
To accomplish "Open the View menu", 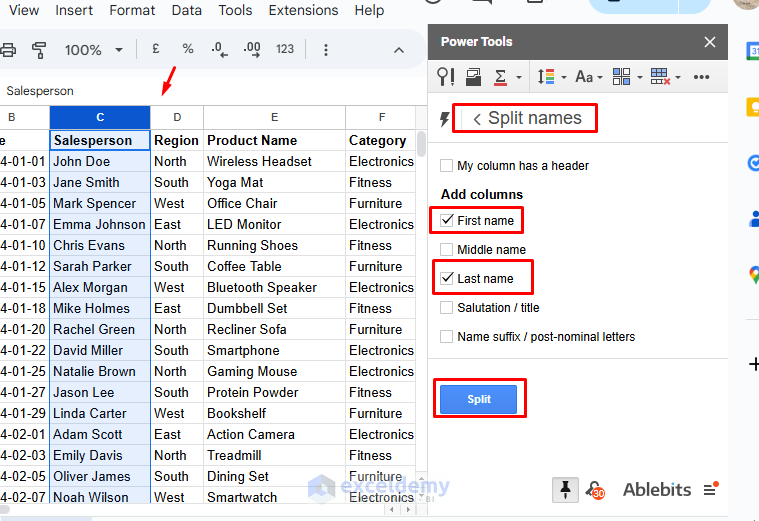I will pyautogui.click(x=24, y=10).
